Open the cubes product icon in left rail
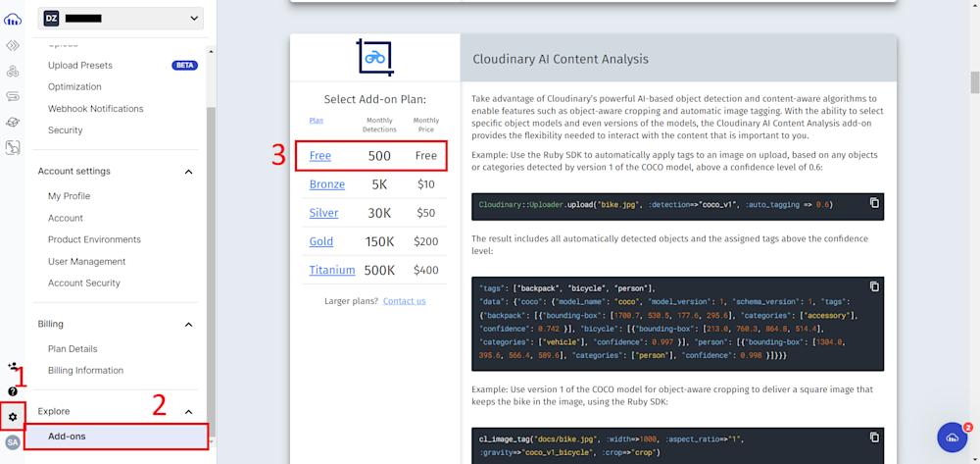 13,72
